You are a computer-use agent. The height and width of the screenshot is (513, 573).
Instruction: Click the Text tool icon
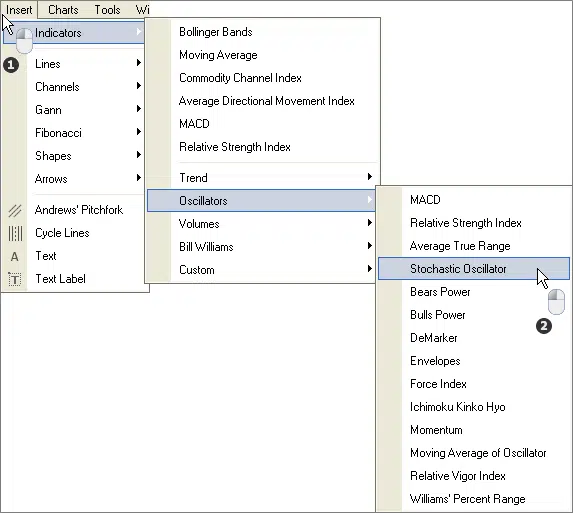(14, 256)
